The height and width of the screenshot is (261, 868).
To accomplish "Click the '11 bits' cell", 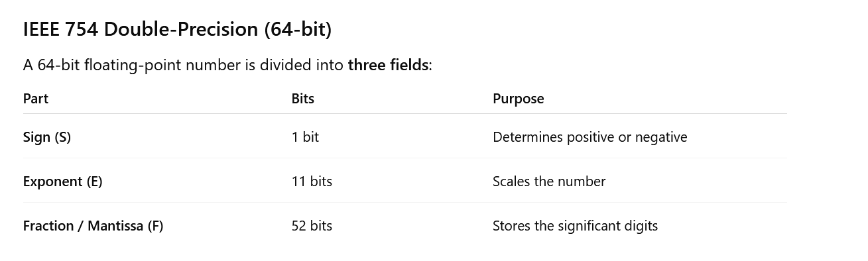I will (312, 182).
